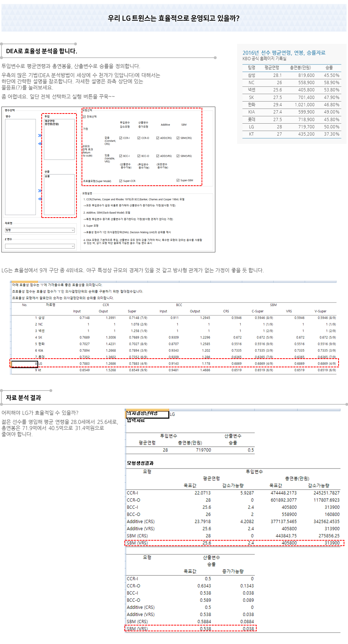Image resolution: width=348 pixels, height=644 pixels.
Task: Click the heading 자료 분석 결과
Action: (24, 398)
